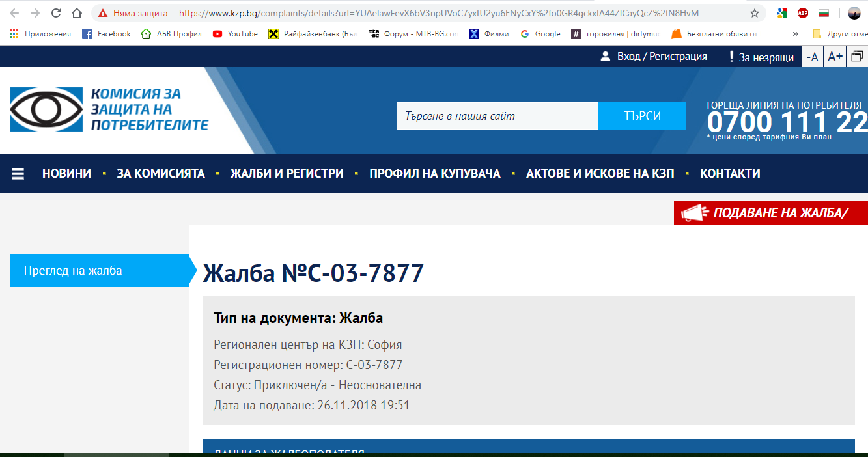Click the browser home icon
The height and width of the screenshot is (457, 868).
pos(77,13)
